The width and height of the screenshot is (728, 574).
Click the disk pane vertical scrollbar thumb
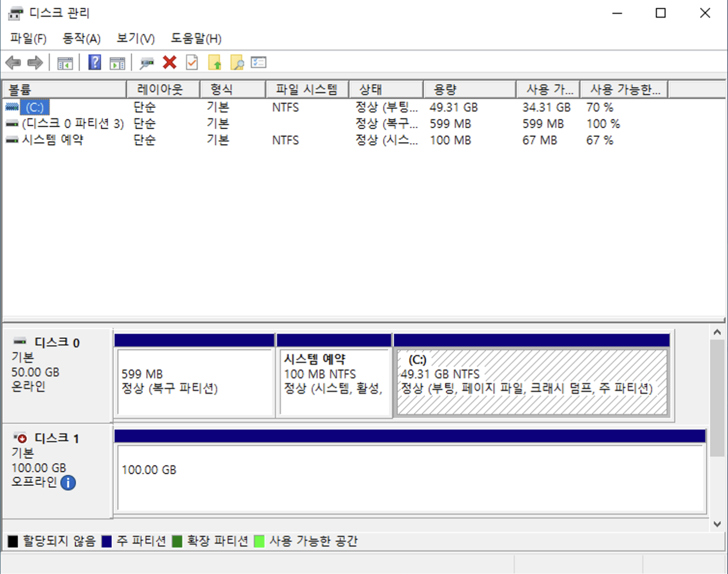click(x=717, y=398)
